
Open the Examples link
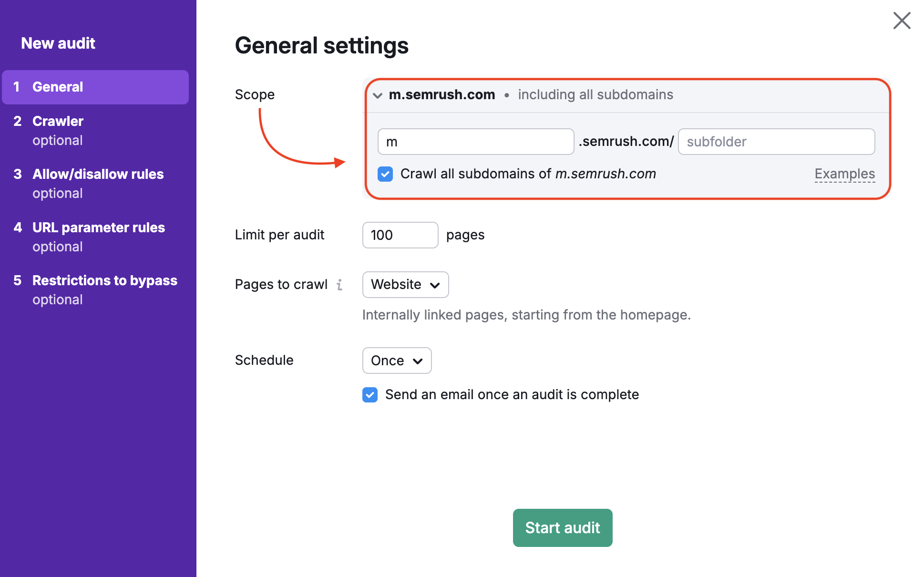pyautogui.click(x=844, y=174)
